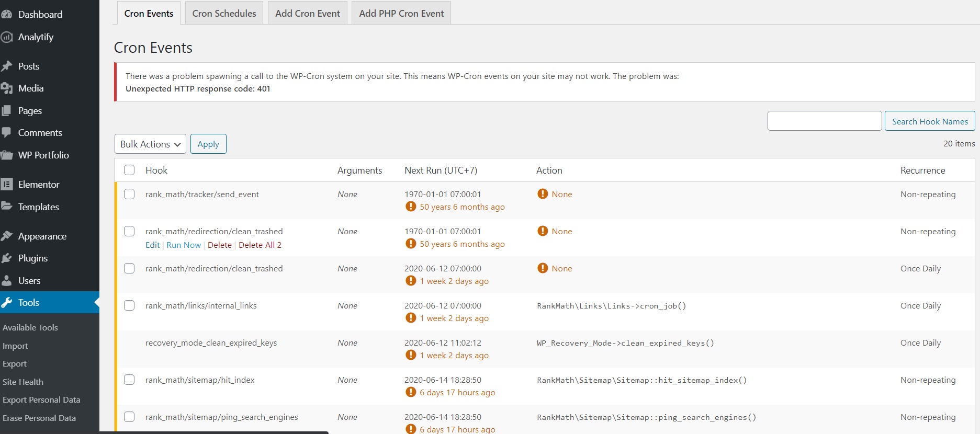Viewport: 980px width, 434px height.
Task: Open Available Tools submenu item
Action: (30, 328)
